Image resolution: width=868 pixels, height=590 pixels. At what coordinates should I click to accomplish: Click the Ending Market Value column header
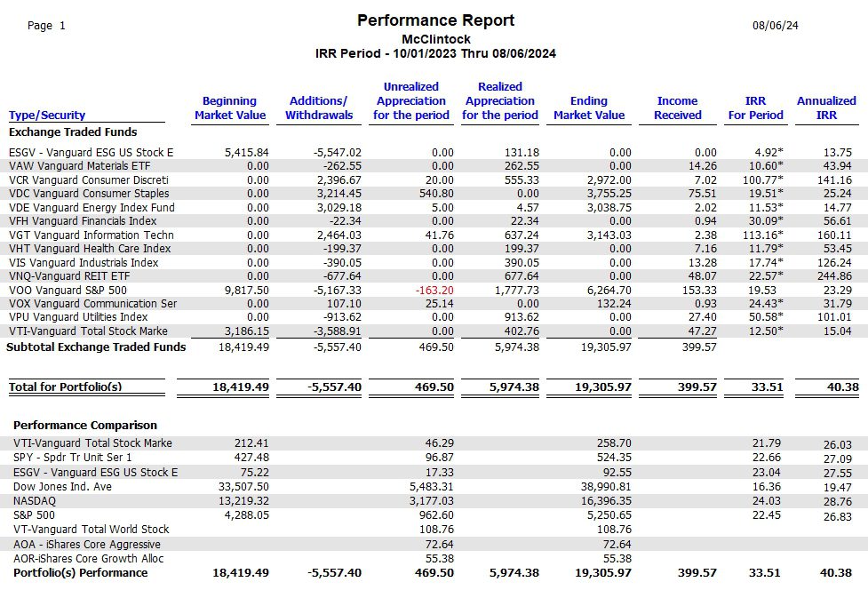click(x=589, y=108)
